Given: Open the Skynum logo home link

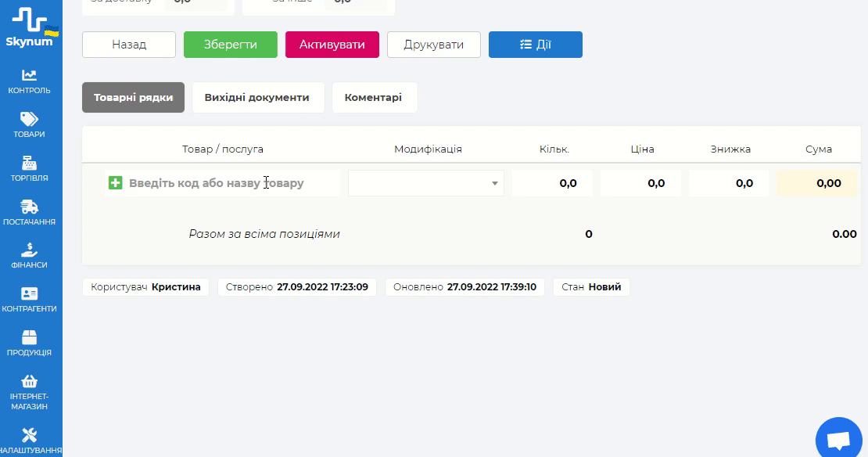Looking at the screenshot, I should tap(30, 27).
